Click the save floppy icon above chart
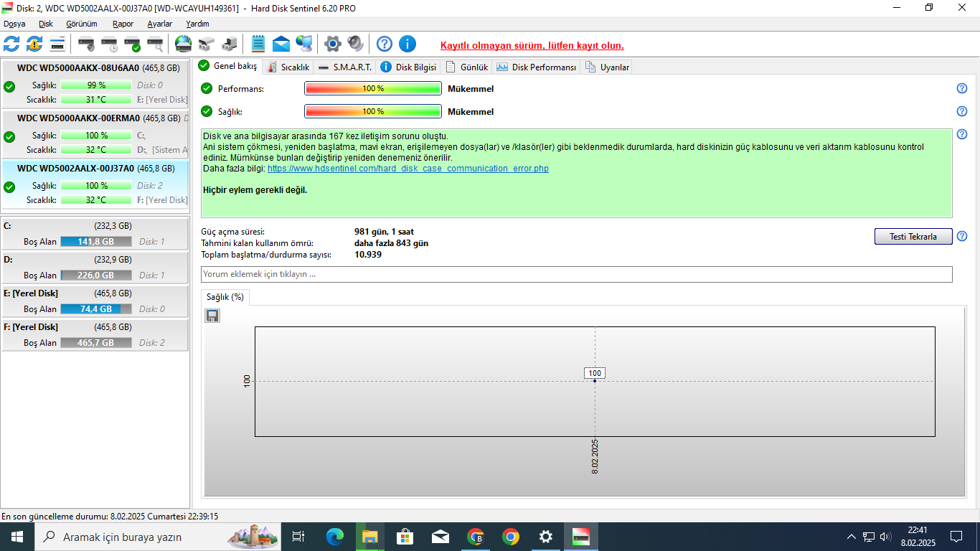Viewport: 980px width, 551px height. pos(212,316)
